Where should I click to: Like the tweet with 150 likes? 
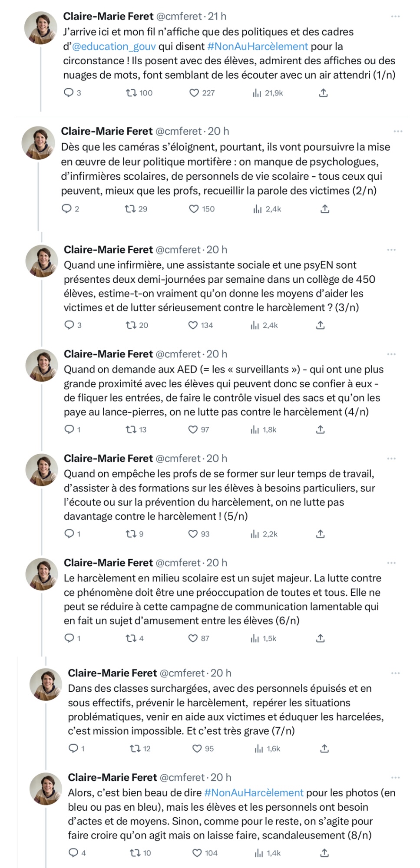tap(194, 209)
